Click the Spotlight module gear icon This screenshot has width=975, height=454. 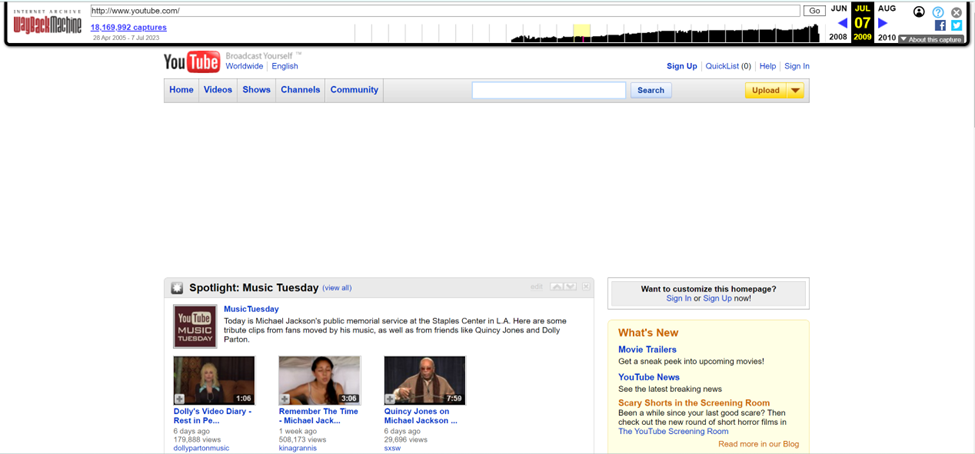pos(177,288)
